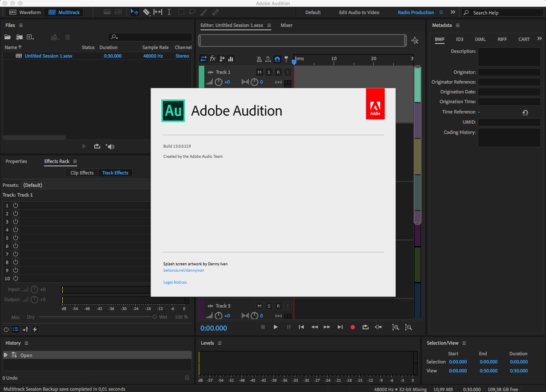Click the Search Help field
Viewport: 546px width, 392px height.
click(x=502, y=13)
